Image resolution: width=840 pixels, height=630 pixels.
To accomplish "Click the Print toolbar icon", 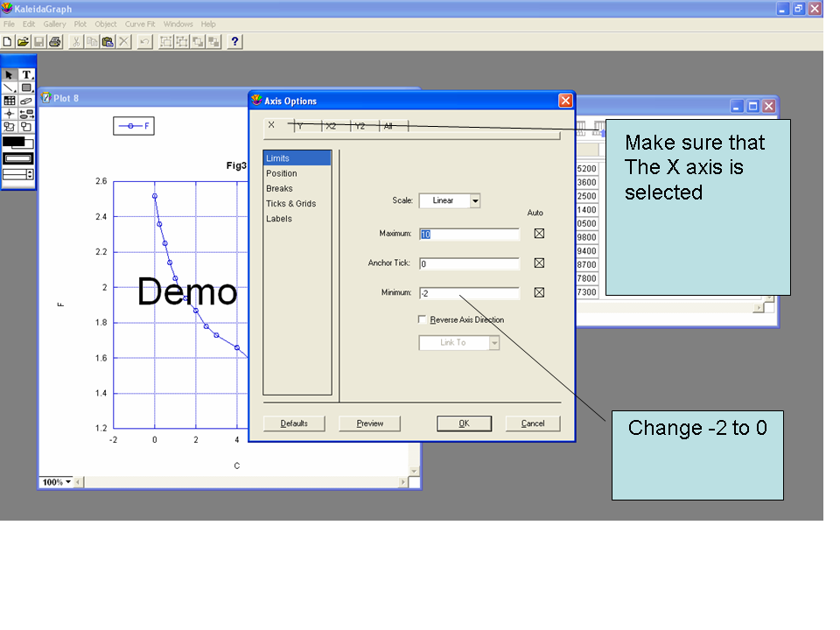I will click(54, 42).
